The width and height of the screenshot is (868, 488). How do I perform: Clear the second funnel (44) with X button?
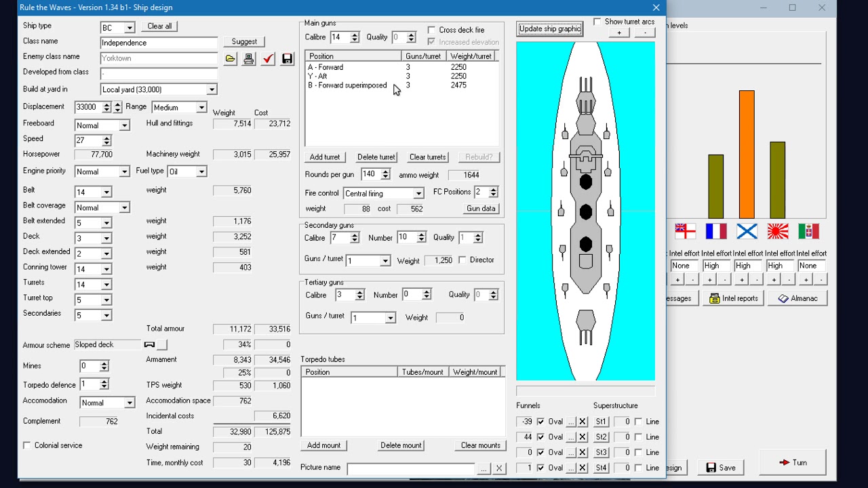(582, 437)
